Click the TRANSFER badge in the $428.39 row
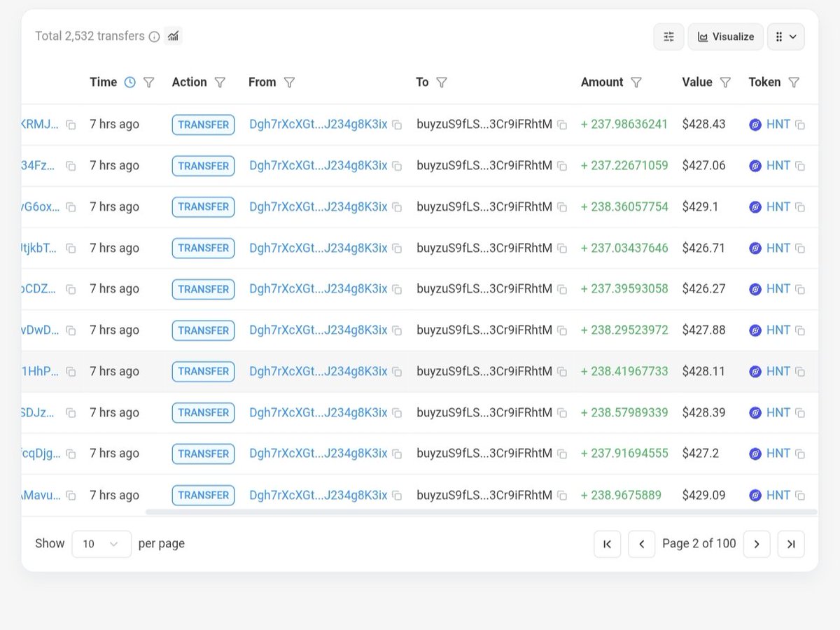840x630 pixels. (203, 412)
